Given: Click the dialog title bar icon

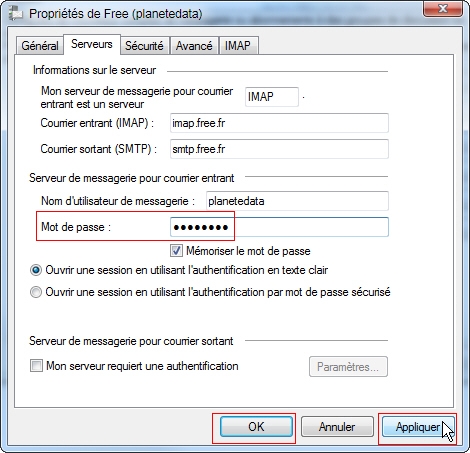Looking at the screenshot, I should coord(15,13).
